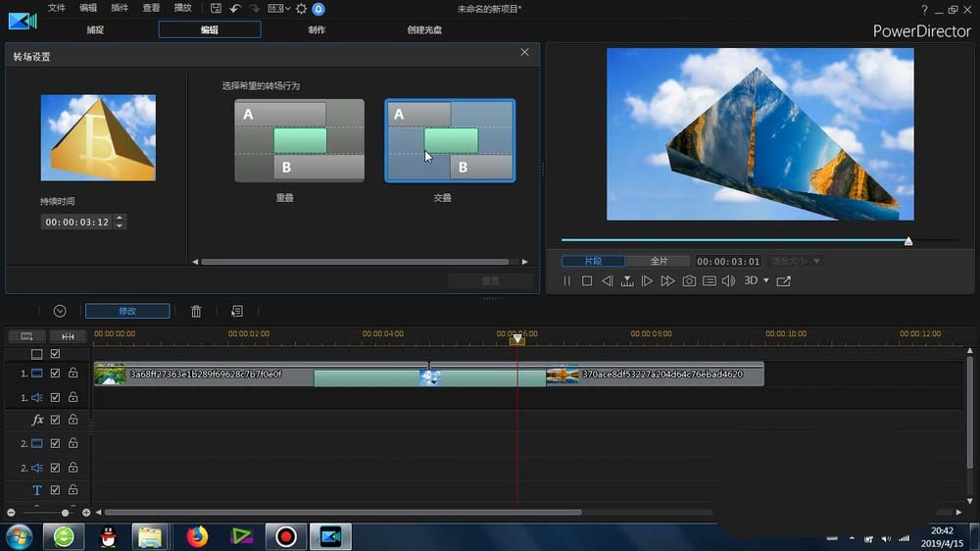Toggle video track 1 enable checkbox
The width and height of the screenshot is (980, 551).
pos(55,374)
